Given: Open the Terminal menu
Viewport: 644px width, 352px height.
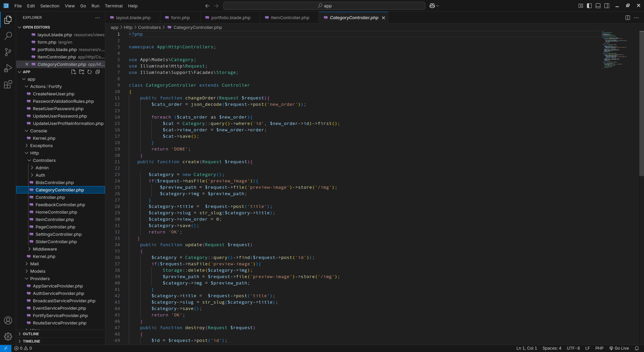Looking at the screenshot, I should [114, 6].
